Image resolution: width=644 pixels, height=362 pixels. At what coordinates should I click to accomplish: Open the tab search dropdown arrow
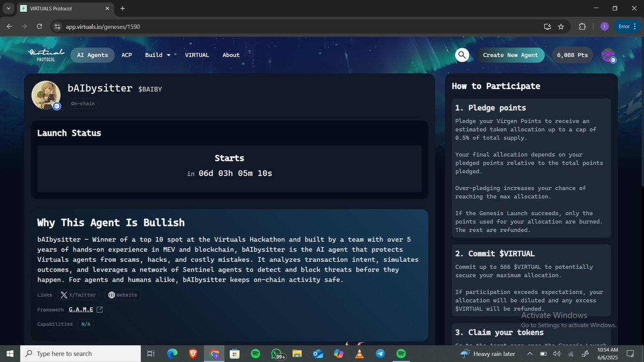click(x=9, y=9)
